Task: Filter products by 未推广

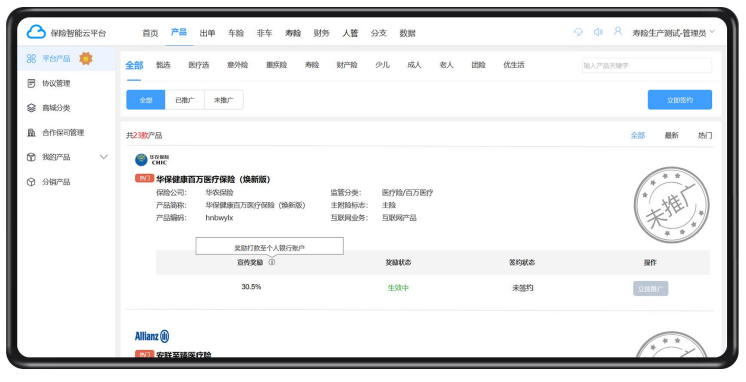Action: tap(224, 100)
